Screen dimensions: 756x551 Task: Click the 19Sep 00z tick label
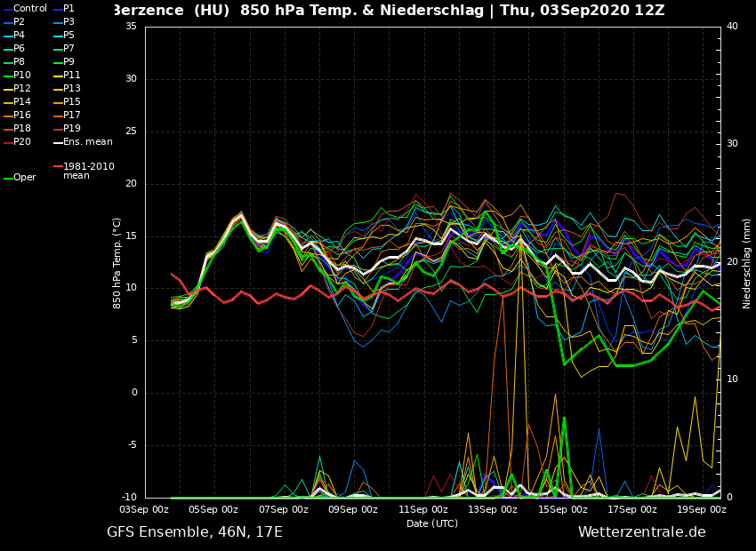click(x=702, y=509)
